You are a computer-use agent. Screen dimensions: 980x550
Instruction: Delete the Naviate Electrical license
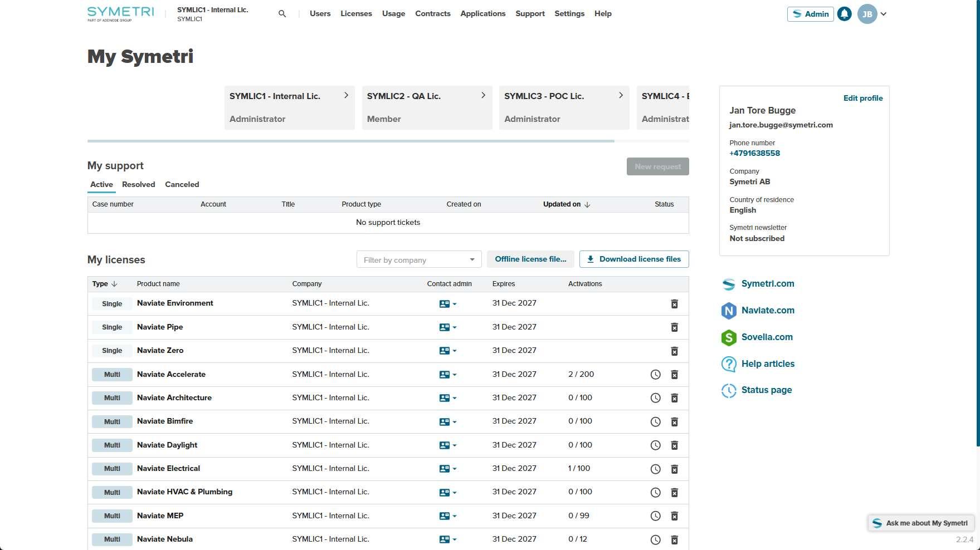point(674,469)
